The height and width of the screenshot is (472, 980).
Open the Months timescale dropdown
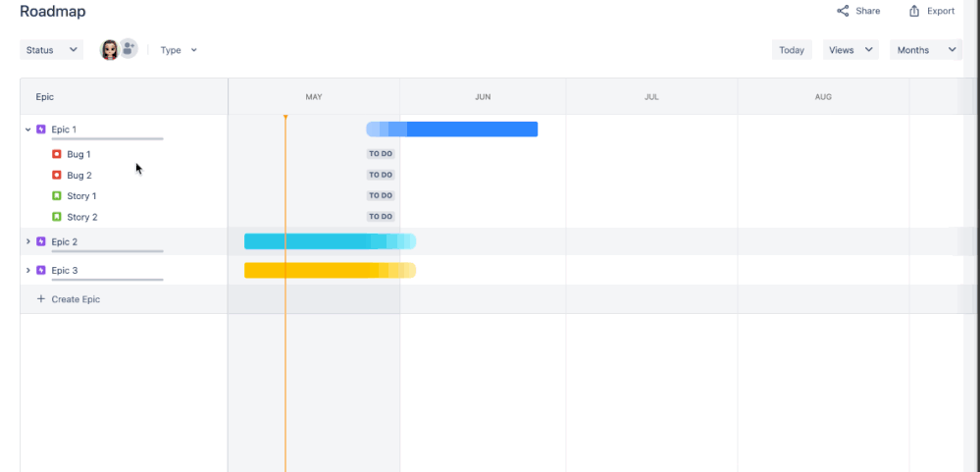point(926,50)
